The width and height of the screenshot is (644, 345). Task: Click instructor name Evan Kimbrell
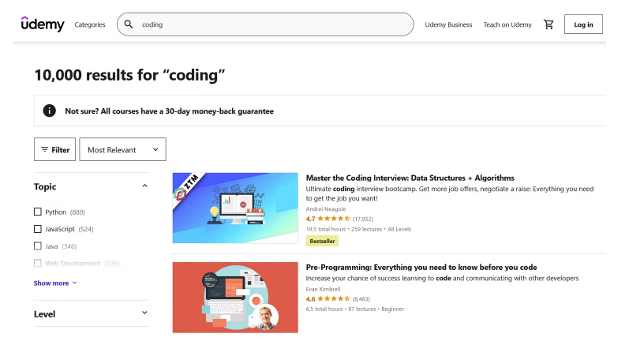point(324,289)
